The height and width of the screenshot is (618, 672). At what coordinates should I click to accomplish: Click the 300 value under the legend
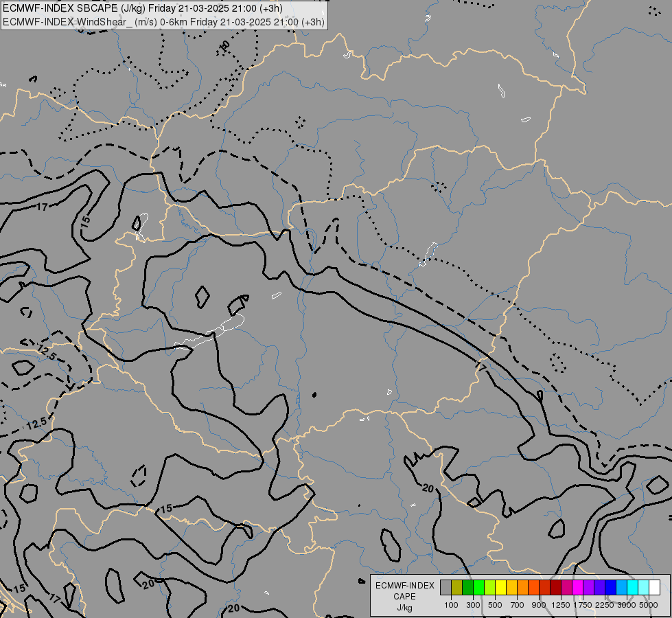coord(473,605)
